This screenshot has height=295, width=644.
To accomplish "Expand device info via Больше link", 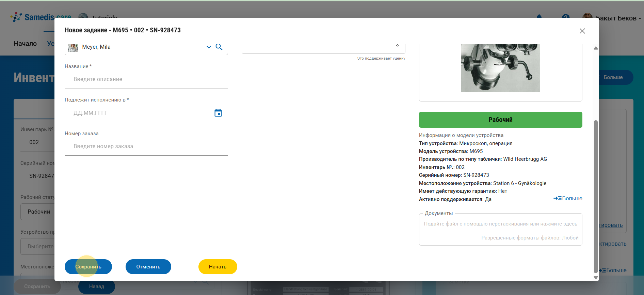I will pos(568,198).
